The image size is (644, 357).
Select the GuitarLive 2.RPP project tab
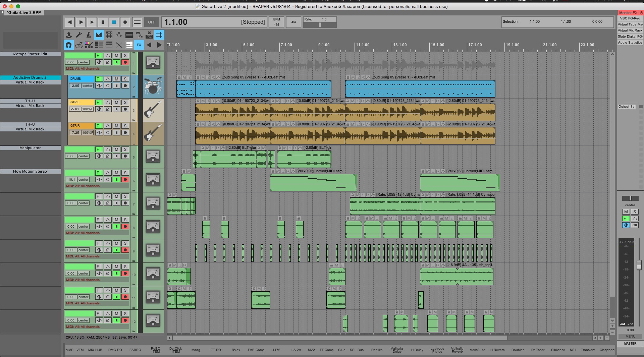[24, 13]
